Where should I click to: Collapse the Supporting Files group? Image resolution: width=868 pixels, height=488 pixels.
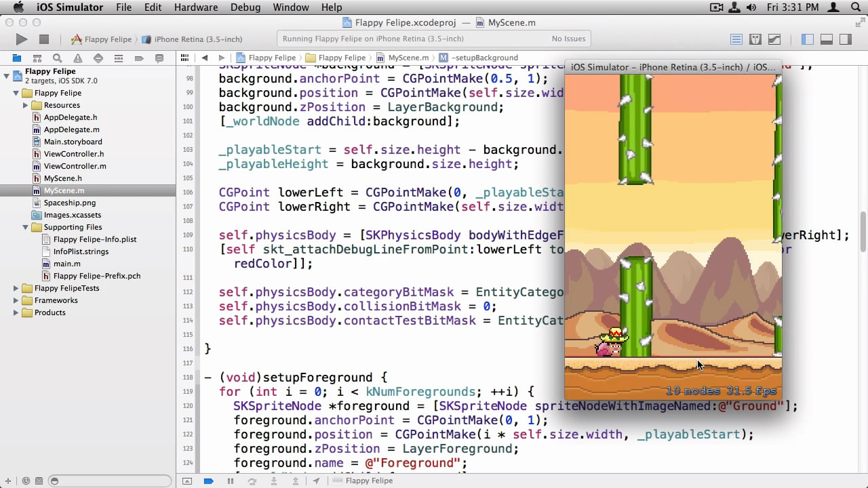pos(26,228)
